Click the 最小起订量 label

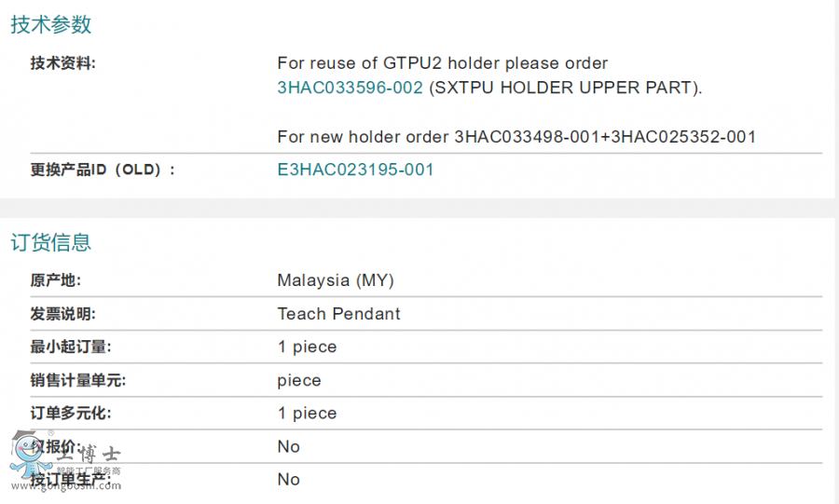70,347
